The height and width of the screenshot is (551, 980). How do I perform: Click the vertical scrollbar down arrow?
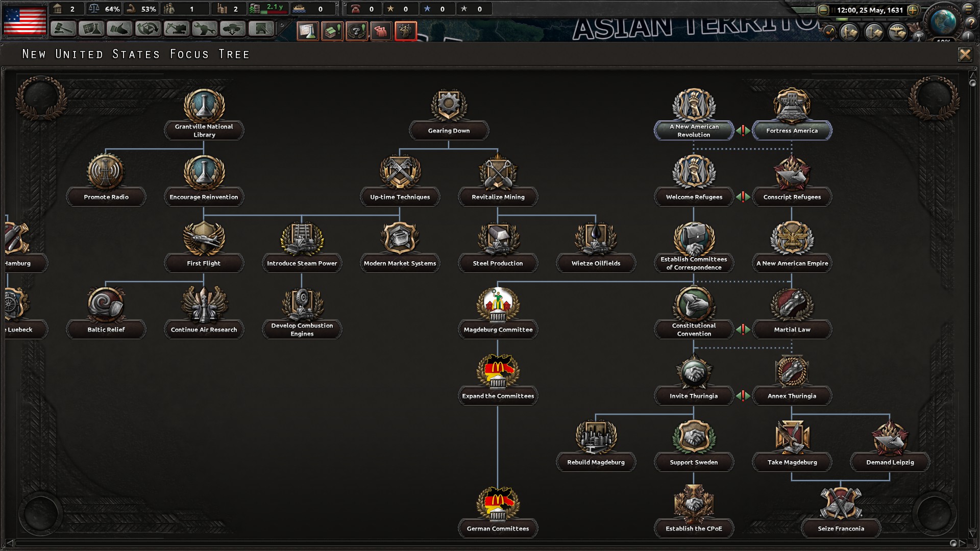[972, 534]
